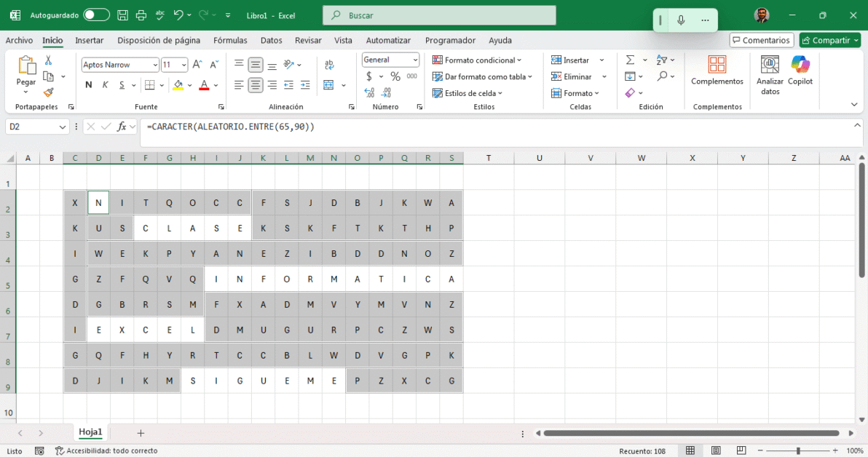Click the Comentarios button
Image resolution: width=868 pixels, height=457 pixels.
(761, 41)
